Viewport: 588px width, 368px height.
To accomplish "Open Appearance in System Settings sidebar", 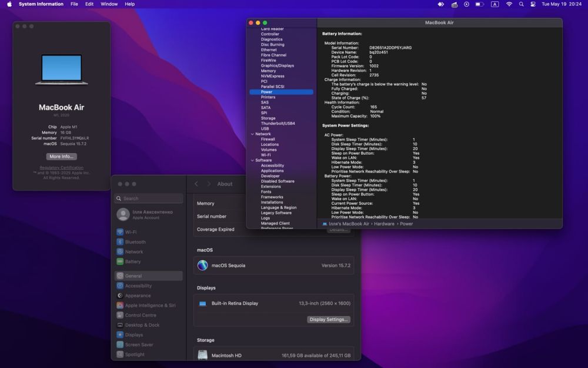I will pyautogui.click(x=149, y=296).
